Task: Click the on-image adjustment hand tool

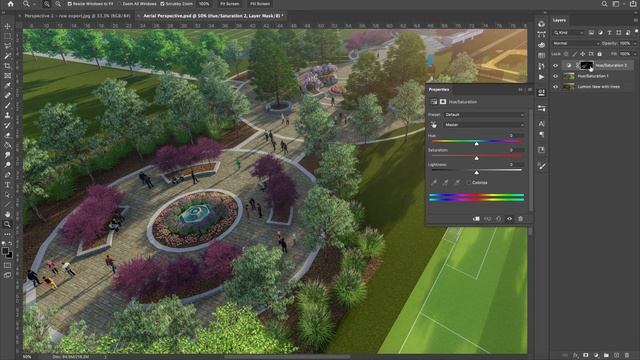Action: (433, 125)
